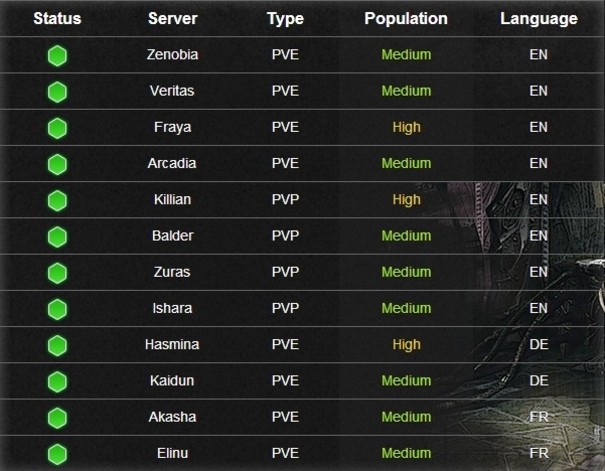The width and height of the screenshot is (605, 471).
Task: Select the Fraya server status indicator
Action: 57,128
